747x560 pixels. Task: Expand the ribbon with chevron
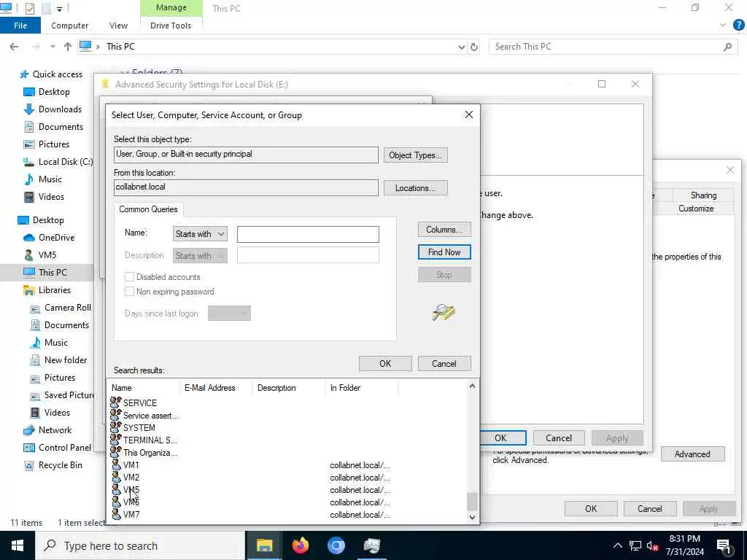click(x=723, y=26)
